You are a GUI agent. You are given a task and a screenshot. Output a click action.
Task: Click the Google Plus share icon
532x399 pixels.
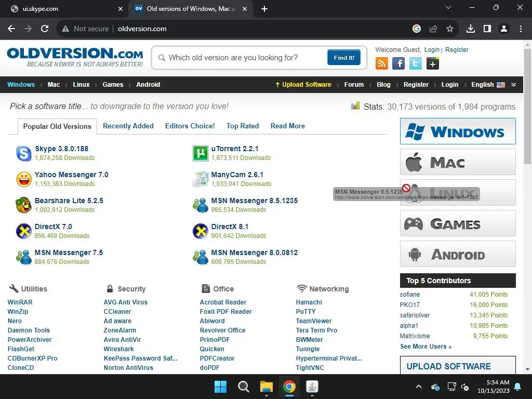click(433, 63)
